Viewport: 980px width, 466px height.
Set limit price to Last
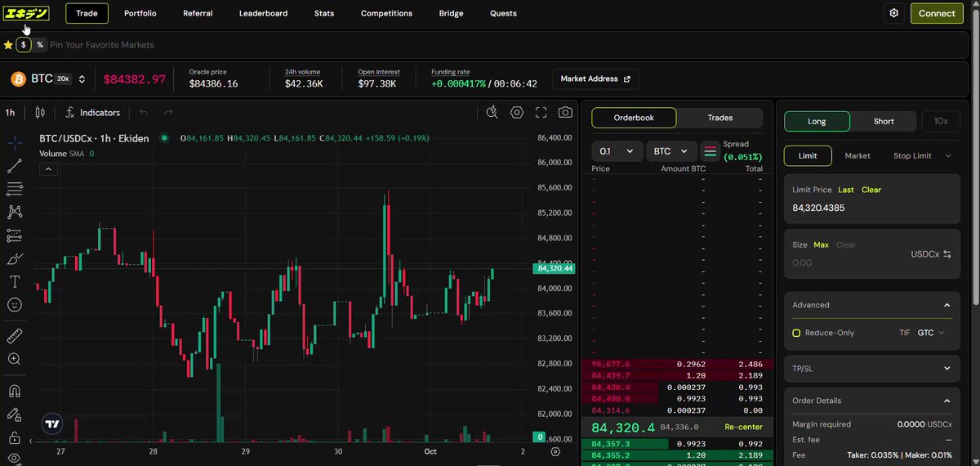(846, 190)
